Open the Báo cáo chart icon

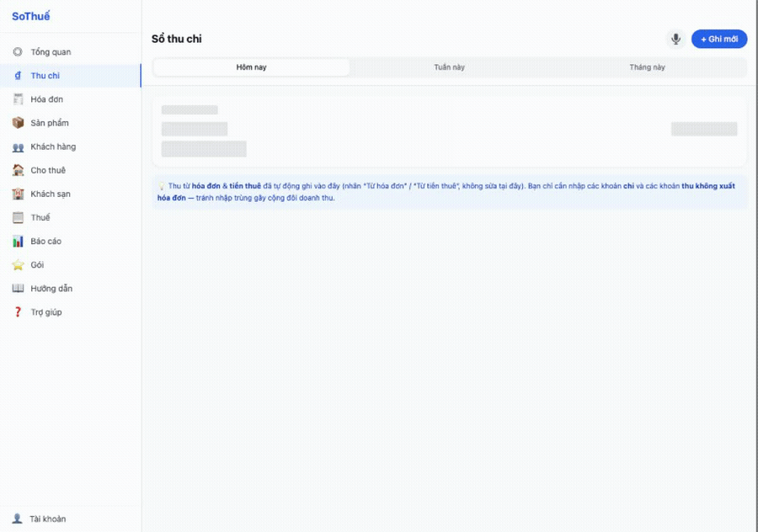[x=18, y=241]
